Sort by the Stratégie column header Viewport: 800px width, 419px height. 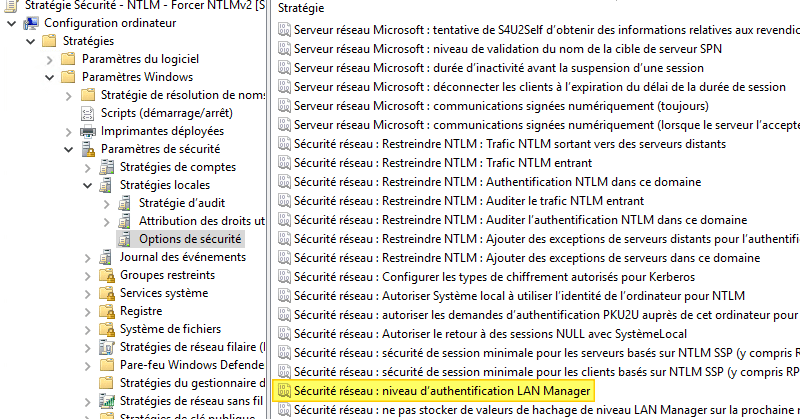[301, 8]
